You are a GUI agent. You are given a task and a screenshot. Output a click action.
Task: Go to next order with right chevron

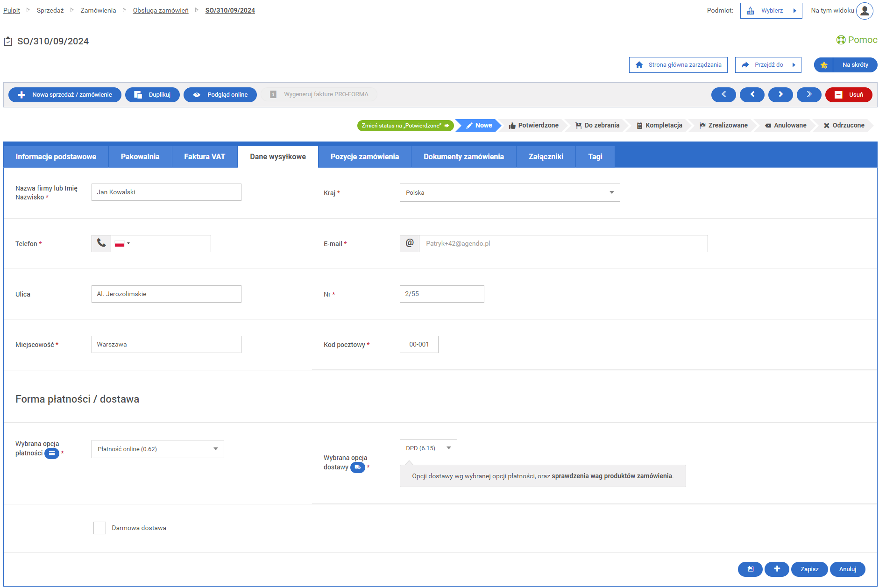tap(780, 94)
